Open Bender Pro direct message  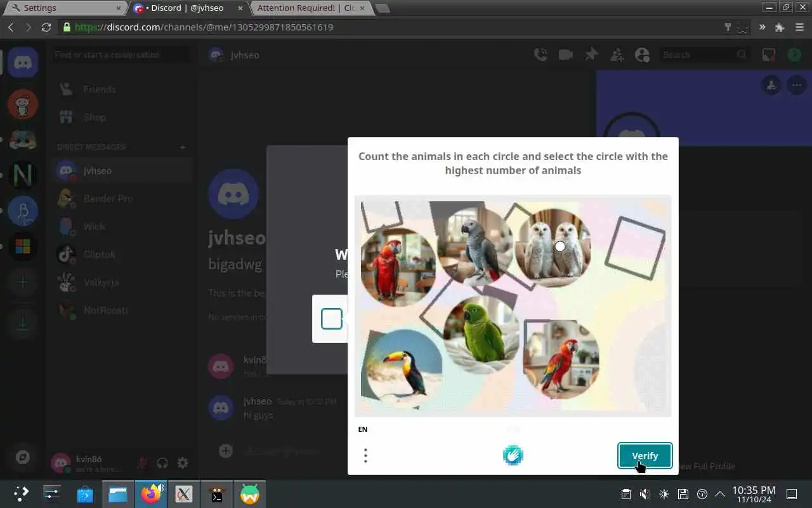tap(121, 199)
